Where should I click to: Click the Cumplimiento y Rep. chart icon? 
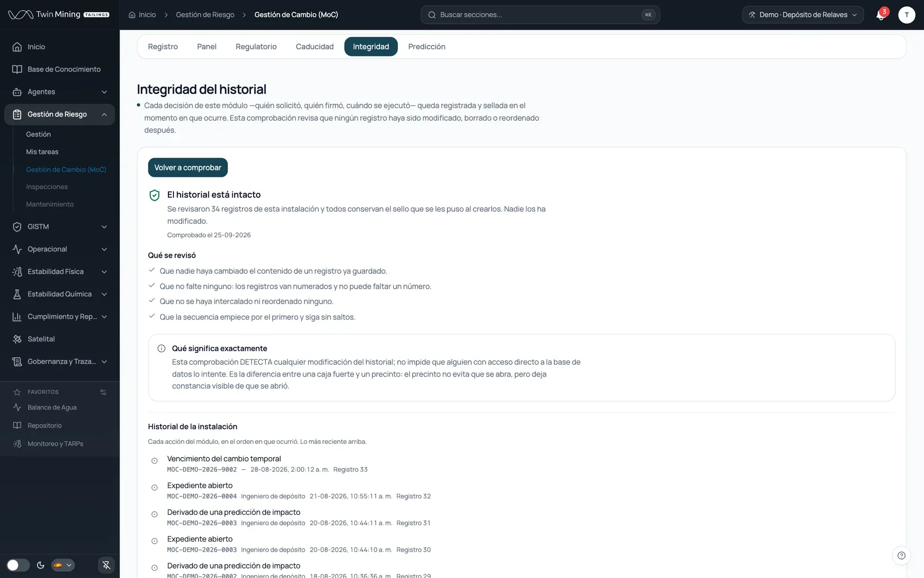pos(17,317)
